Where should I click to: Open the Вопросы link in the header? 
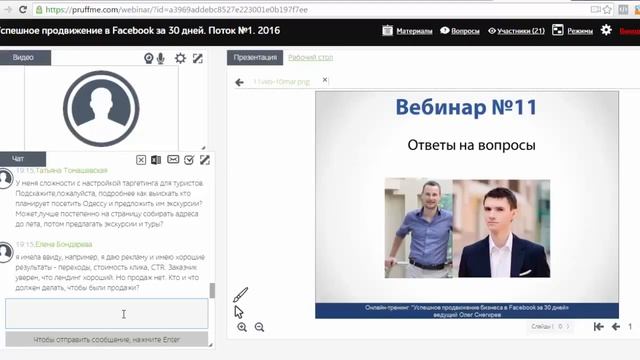point(465,31)
